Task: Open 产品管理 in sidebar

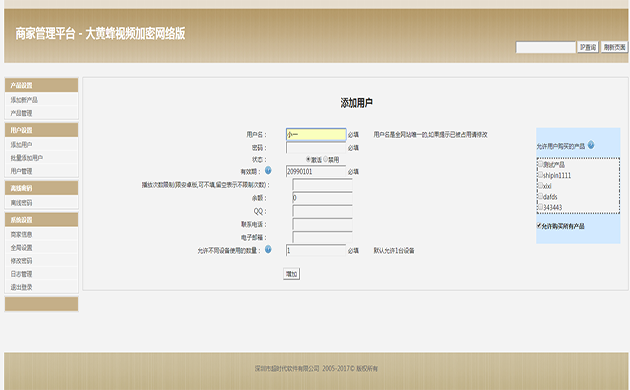Action: (21, 113)
